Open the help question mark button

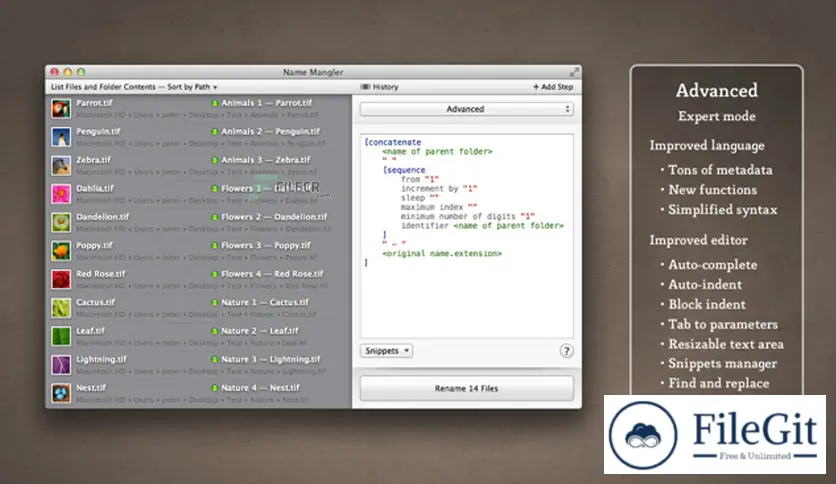(566, 351)
